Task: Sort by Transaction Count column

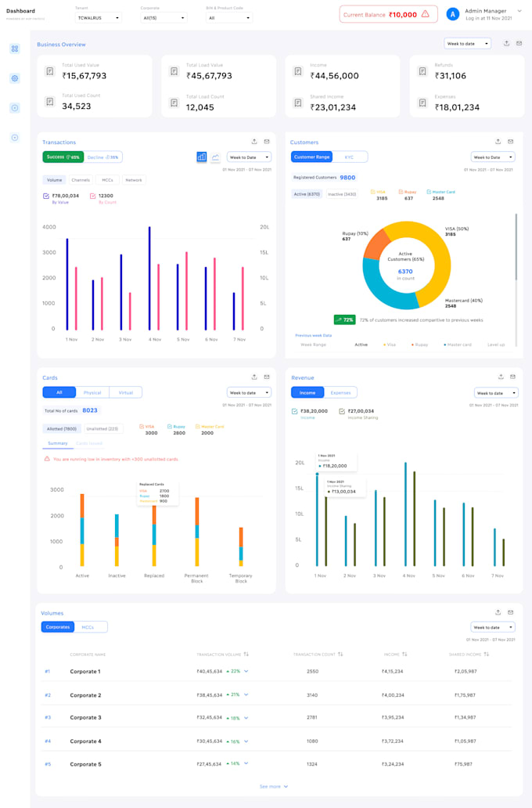Action: [340, 655]
